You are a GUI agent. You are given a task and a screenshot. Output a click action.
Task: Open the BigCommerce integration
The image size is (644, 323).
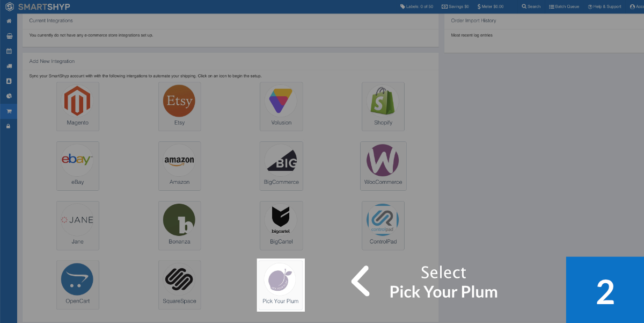[x=281, y=166]
